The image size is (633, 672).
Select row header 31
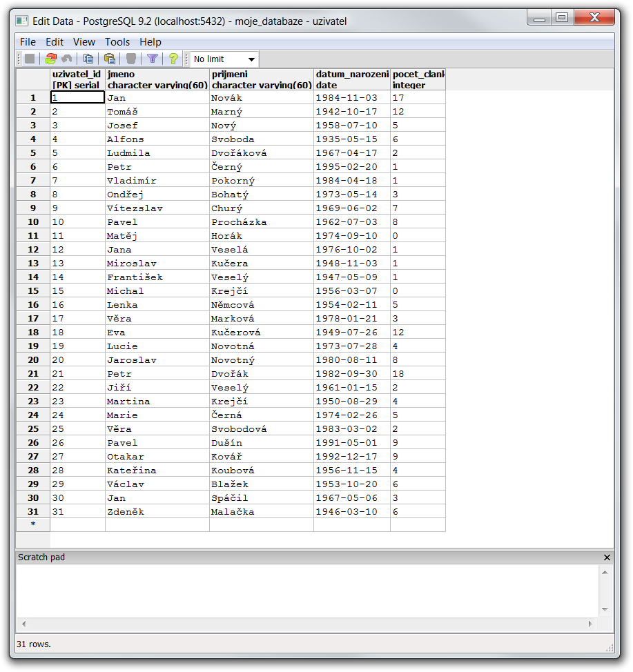point(33,512)
